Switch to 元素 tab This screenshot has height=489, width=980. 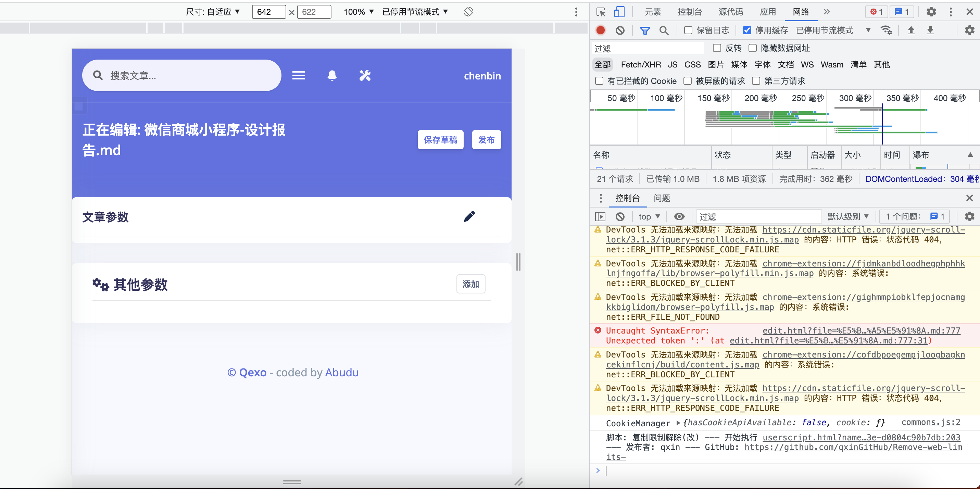click(x=652, y=12)
